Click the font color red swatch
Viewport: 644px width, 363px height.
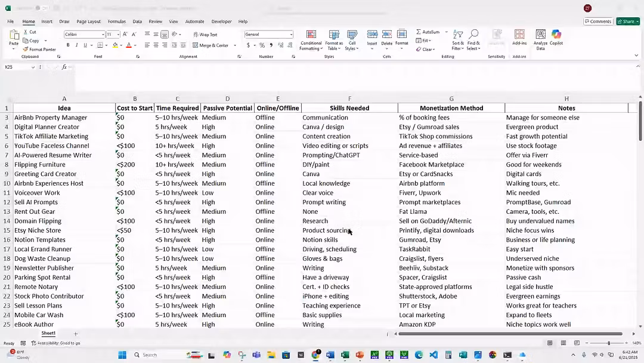click(x=129, y=45)
